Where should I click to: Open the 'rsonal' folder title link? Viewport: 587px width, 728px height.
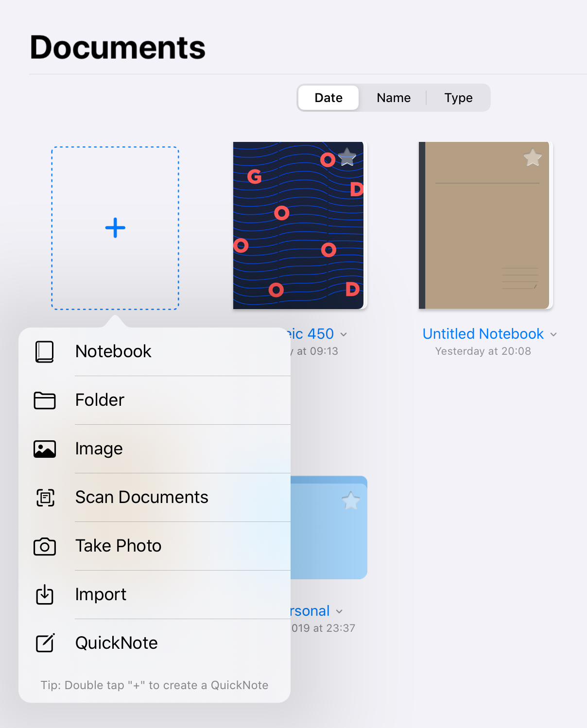310,611
